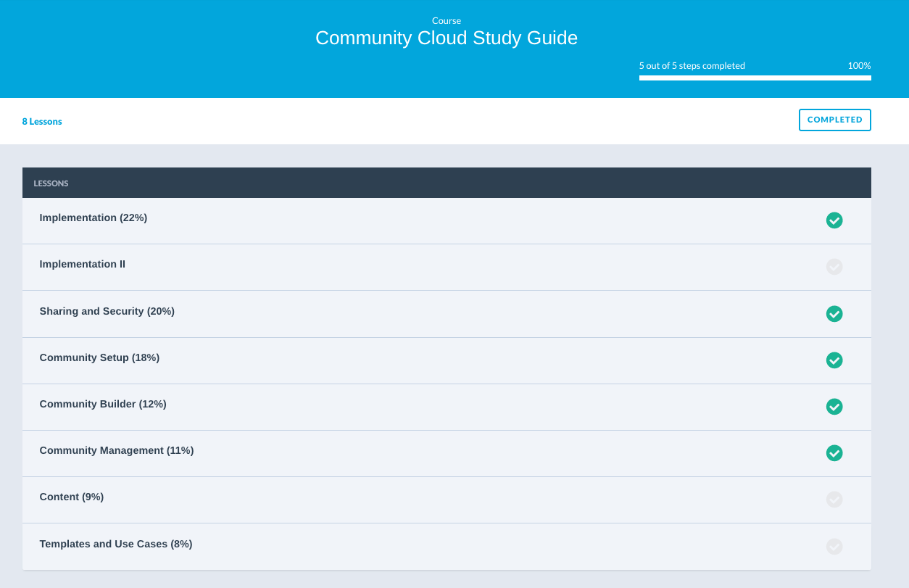
Task: Click green checkmark for Community Management
Action: pos(834,453)
